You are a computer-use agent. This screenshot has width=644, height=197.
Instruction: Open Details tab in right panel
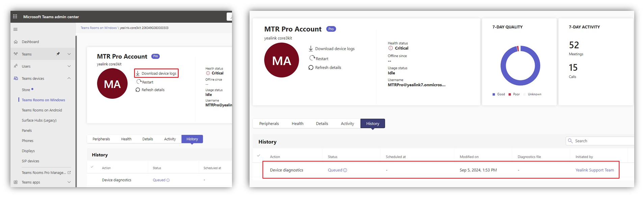[322, 124]
